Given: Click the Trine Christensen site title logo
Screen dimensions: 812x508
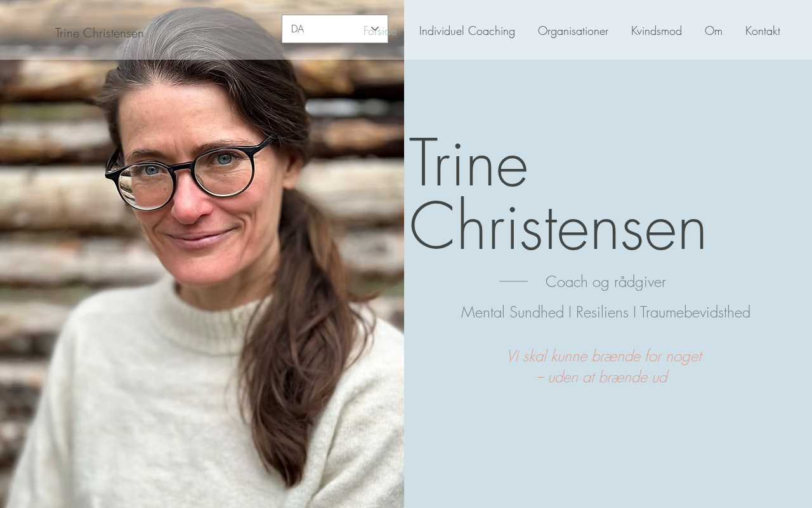Looking at the screenshot, I should coord(99,33).
